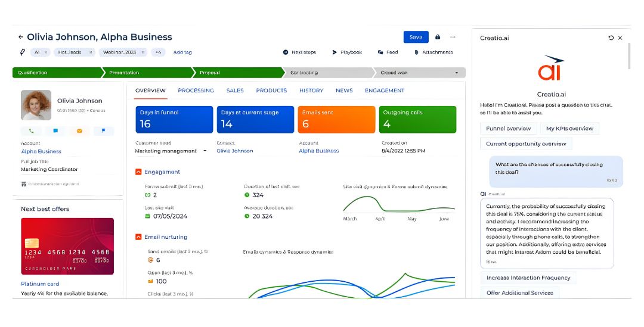Image resolution: width=644 pixels, height=327 pixels.
Task: Click the Creatio.ai panel scrollbar
Action: click(x=628, y=56)
